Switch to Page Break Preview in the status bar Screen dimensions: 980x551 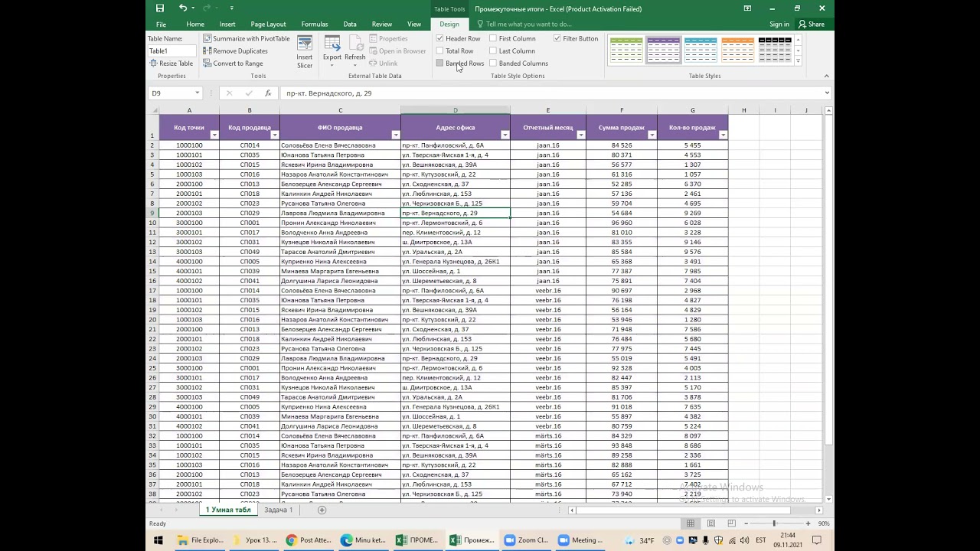point(731,523)
